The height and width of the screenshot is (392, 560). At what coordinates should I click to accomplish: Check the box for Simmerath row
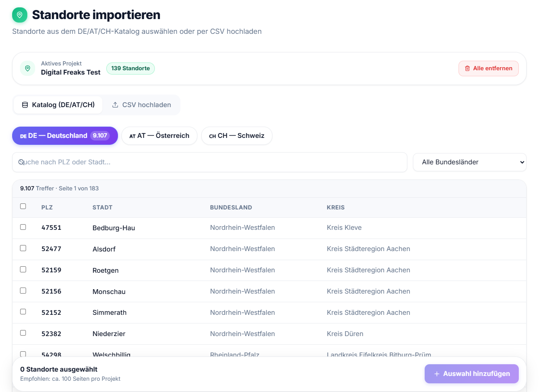23,312
